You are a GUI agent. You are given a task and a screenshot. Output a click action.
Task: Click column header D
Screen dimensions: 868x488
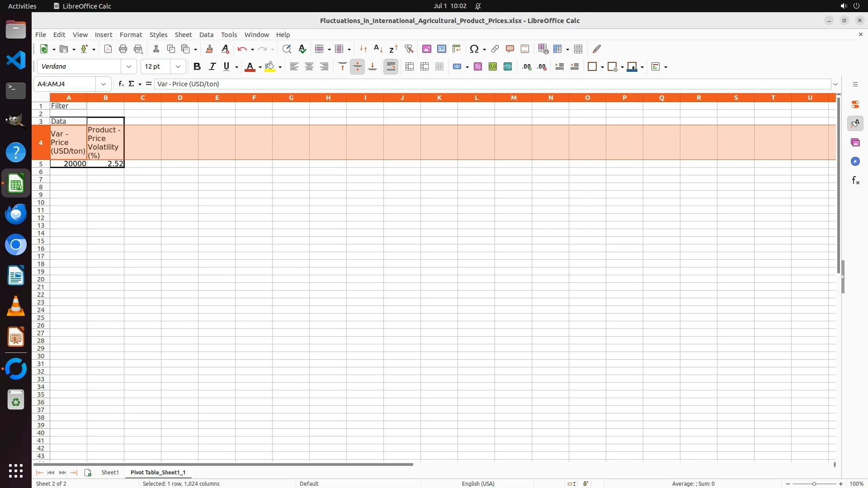coord(180,98)
